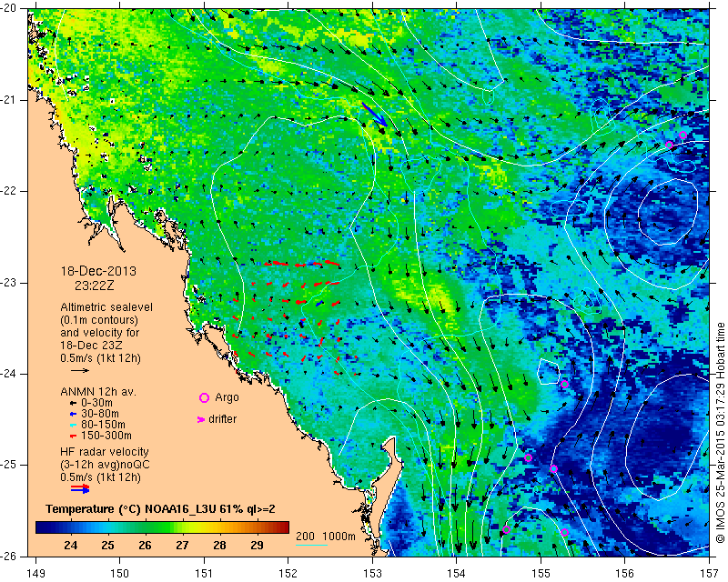Click the large blue current arrow near 153°E 21°S

tap(375, 115)
